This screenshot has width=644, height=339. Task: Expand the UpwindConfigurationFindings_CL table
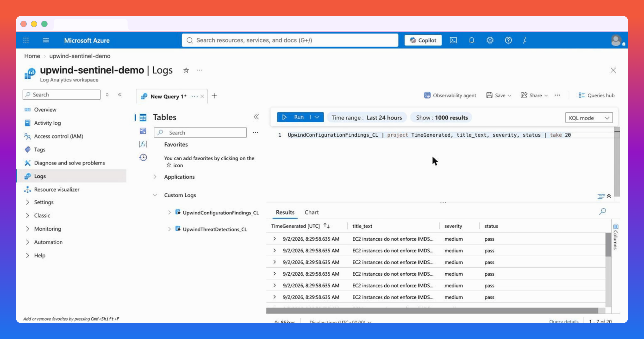[x=169, y=213]
